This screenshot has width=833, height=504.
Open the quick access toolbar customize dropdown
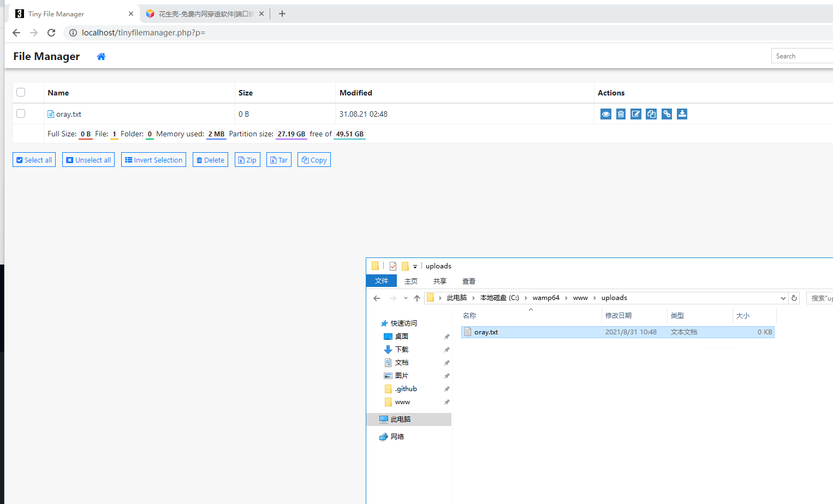click(415, 267)
